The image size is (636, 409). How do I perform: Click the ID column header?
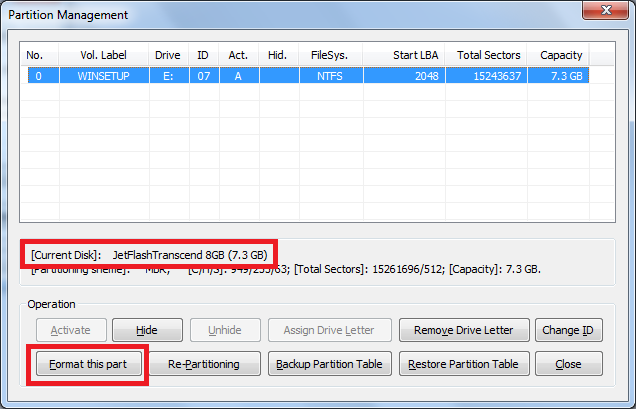click(x=205, y=55)
